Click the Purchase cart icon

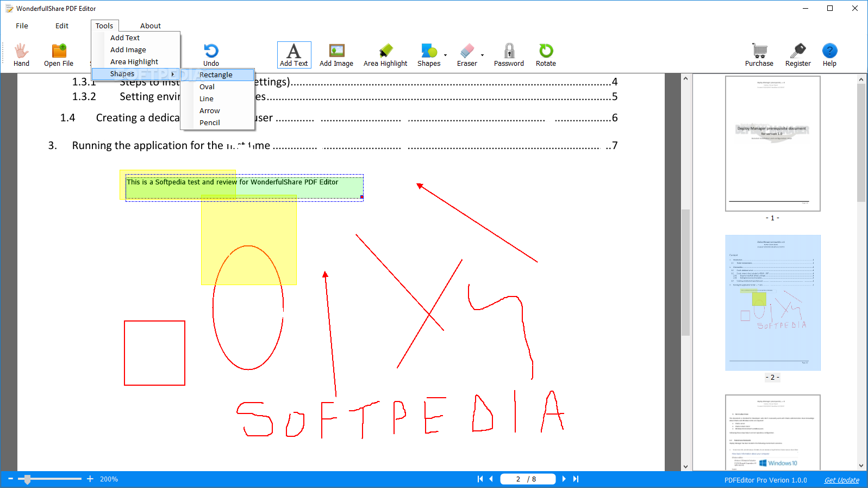[x=759, y=55]
